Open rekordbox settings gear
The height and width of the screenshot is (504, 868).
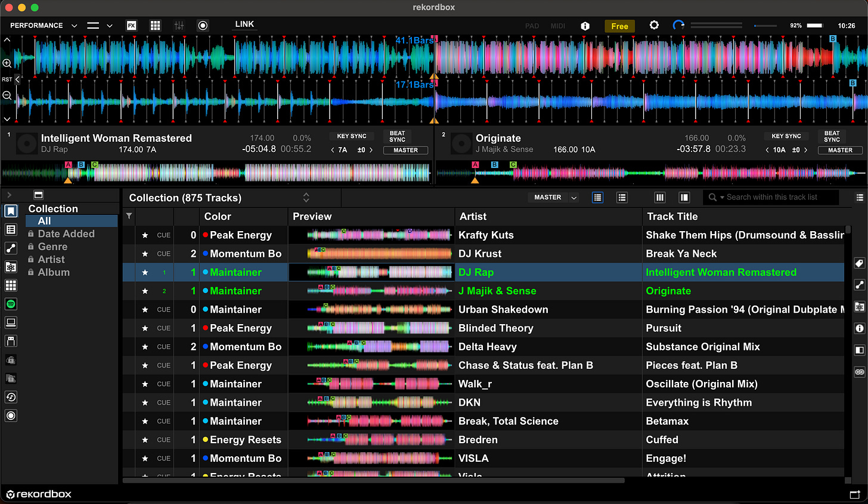[x=654, y=25]
